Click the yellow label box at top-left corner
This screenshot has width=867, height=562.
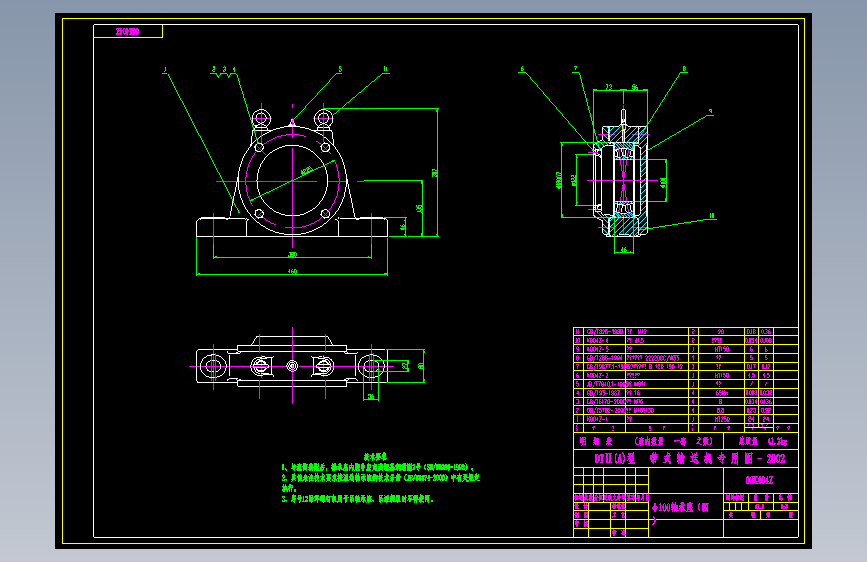128,32
